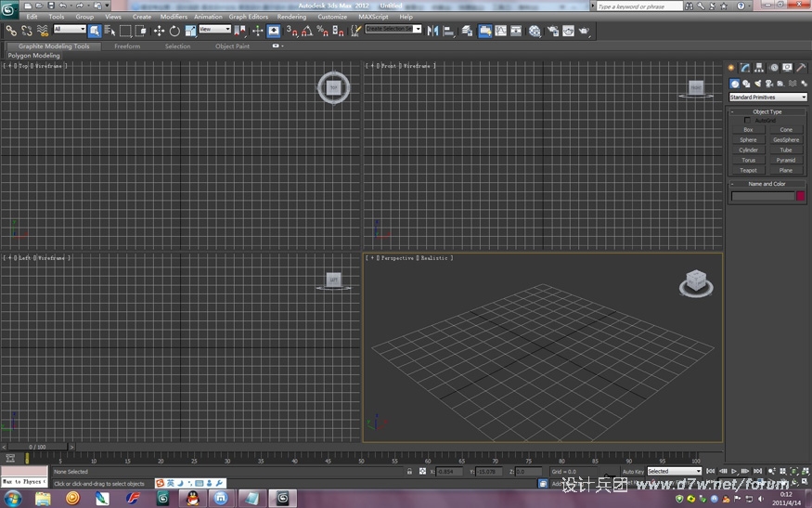Open the Graph Editors menu
Viewport: 812px width, 508px height.
(249, 17)
